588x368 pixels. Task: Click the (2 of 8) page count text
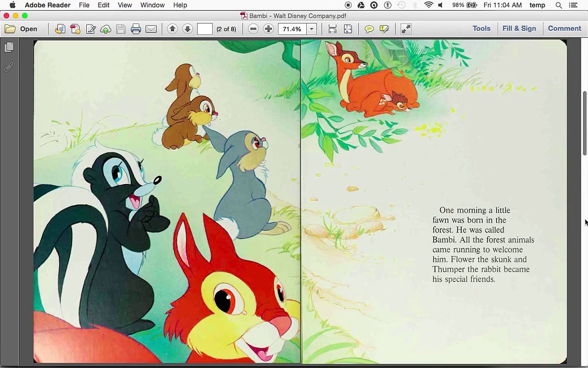click(x=227, y=29)
